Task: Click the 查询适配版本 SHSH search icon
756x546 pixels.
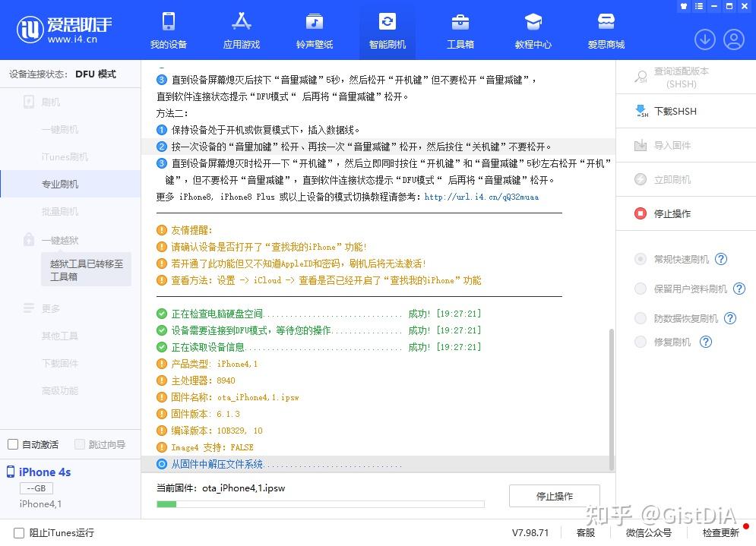Action: click(x=641, y=77)
